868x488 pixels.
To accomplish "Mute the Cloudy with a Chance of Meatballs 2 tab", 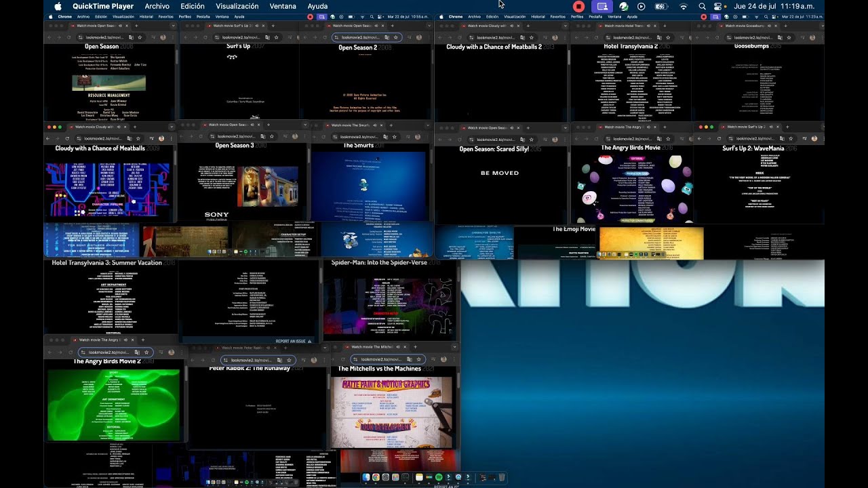I will coord(511,26).
